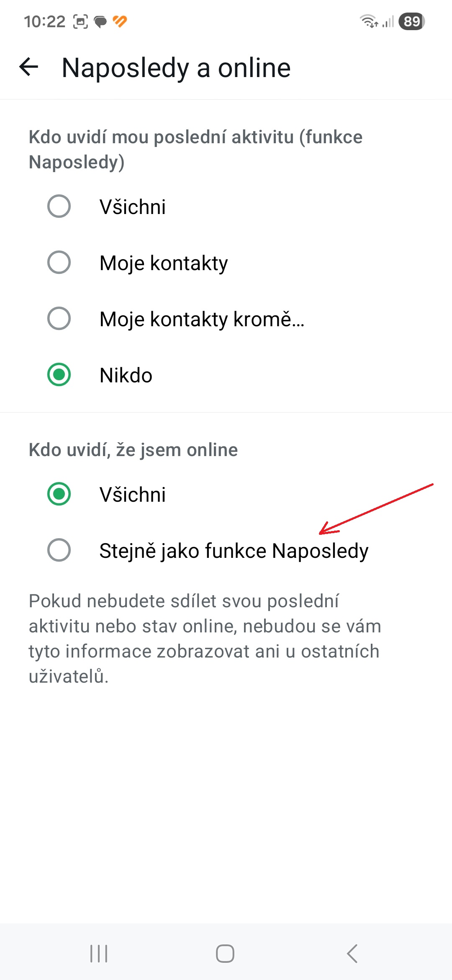Tap the screenshot notification icon
The height and width of the screenshot is (980, 452).
80,21
